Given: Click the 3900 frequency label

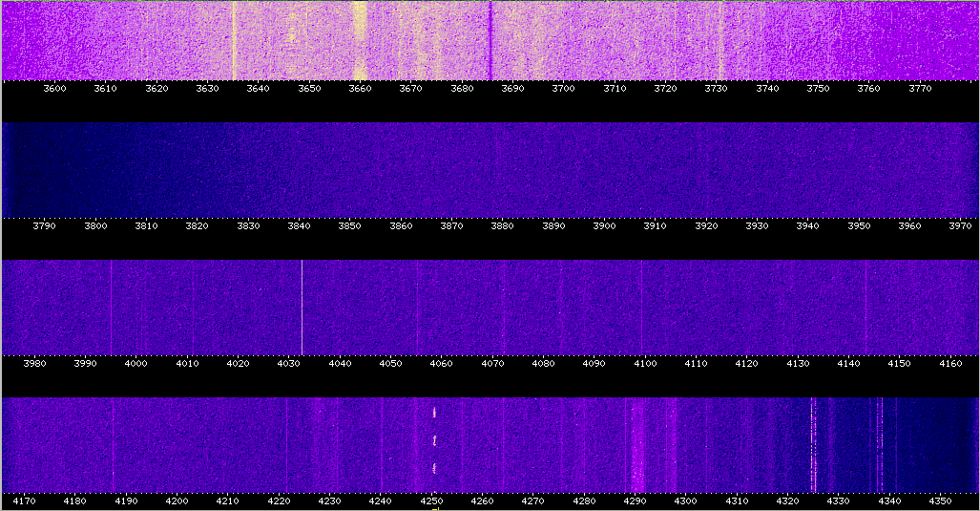Looking at the screenshot, I should point(604,226).
